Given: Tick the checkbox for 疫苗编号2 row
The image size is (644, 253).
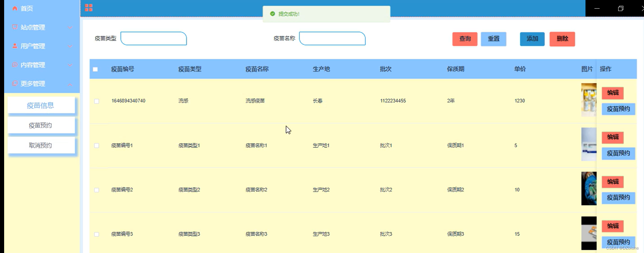Looking at the screenshot, I should pyautogui.click(x=97, y=190).
